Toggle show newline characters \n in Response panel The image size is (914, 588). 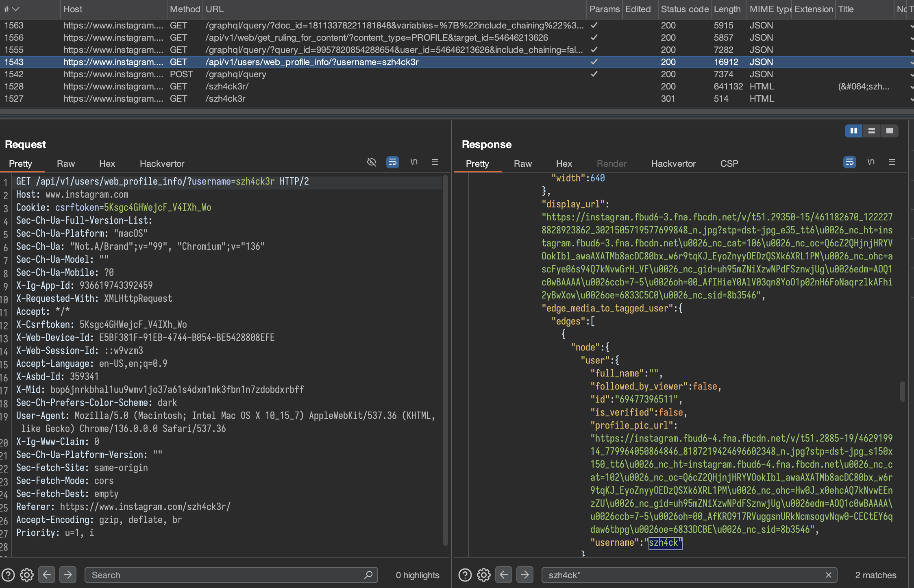tap(871, 162)
